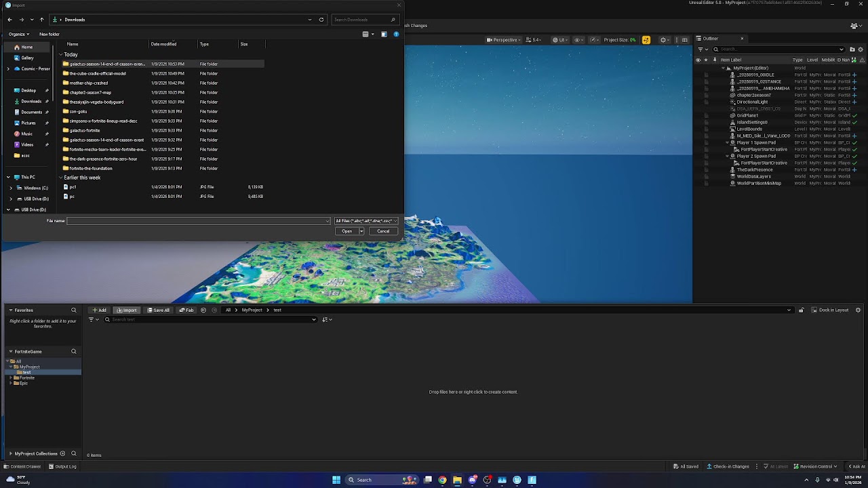The width and height of the screenshot is (868, 488).
Task: Click Save All in Content Browser
Action: pyautogui.click(x=159, y=310)
